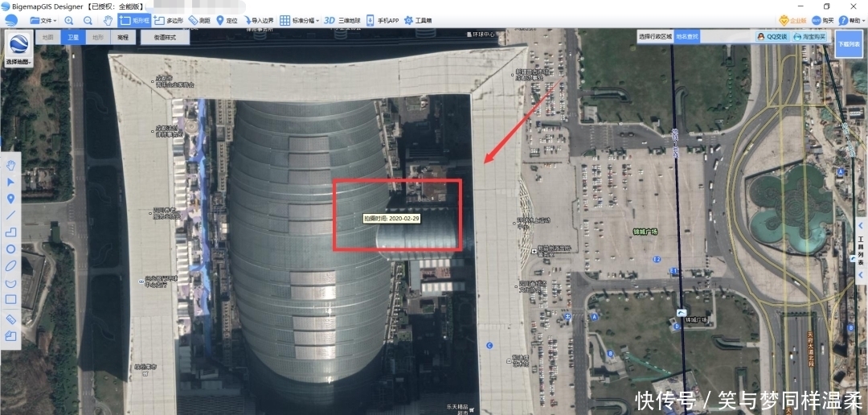Select the 多边形 polygon selection tool

coord(168,20)
